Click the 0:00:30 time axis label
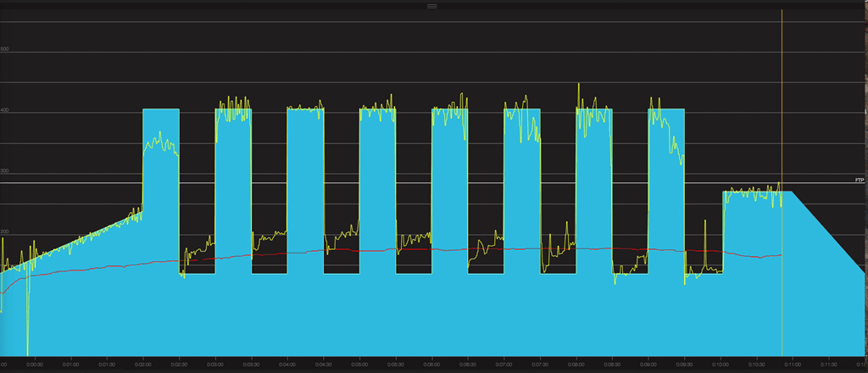The height and width of the screenshot is (373, 868). pos(35,365)
